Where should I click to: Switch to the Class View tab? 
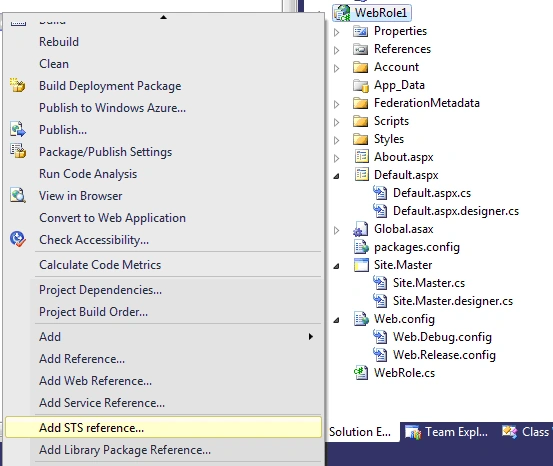[x=526, y=432]
